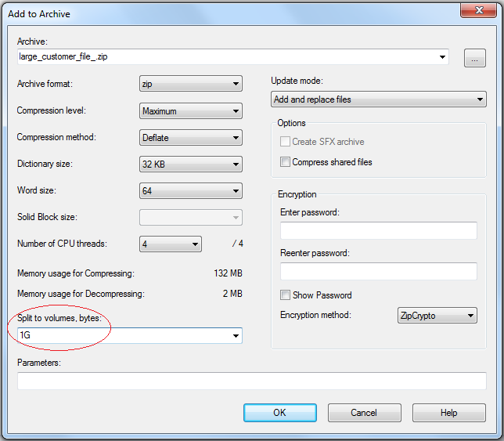Change Compression method from Deflate
504x441 pixels.
click(x=191, y=138)
